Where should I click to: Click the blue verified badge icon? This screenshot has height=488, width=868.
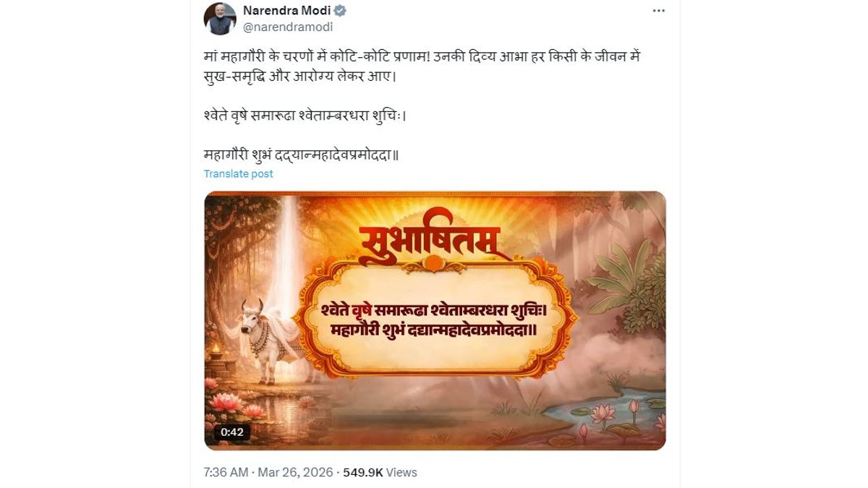pyautogui.click(x=340, y=10)
